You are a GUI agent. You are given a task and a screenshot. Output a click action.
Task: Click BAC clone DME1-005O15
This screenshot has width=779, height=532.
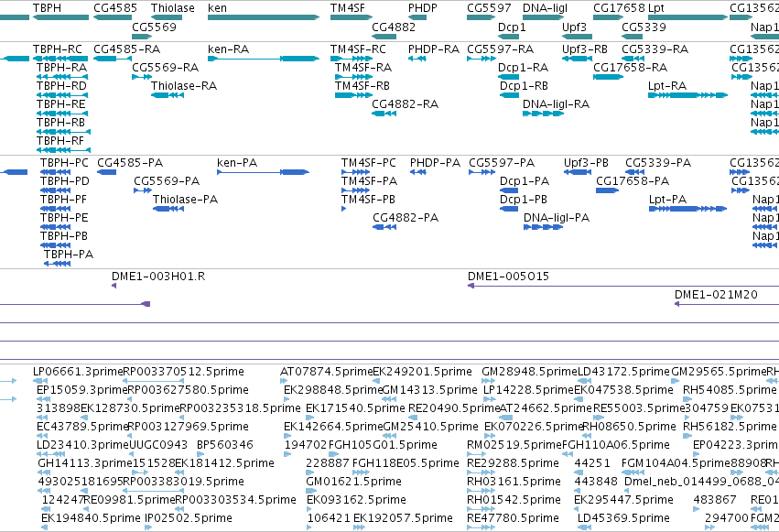pos(508,277)
